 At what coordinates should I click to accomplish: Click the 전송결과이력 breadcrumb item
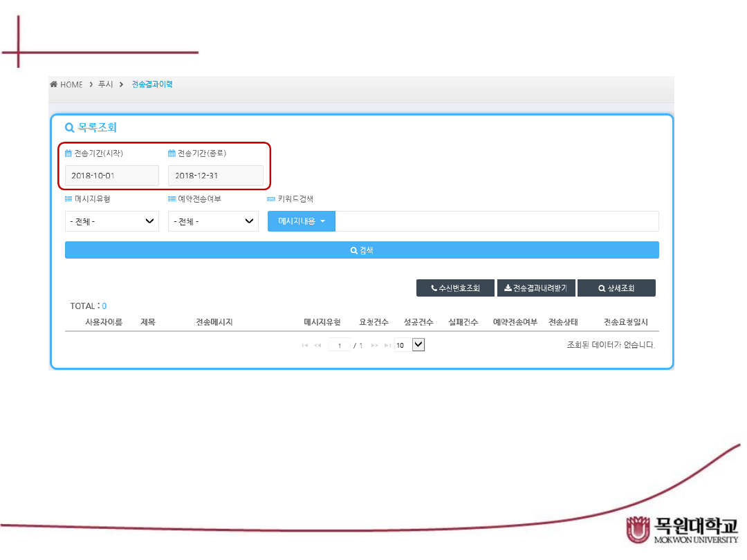[152, 84]
